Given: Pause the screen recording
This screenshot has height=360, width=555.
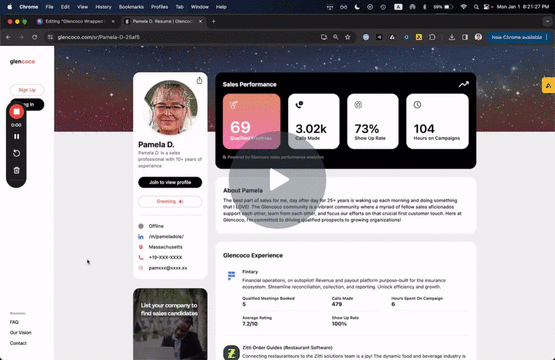Looking at the screenshot, I should (16, 136).
